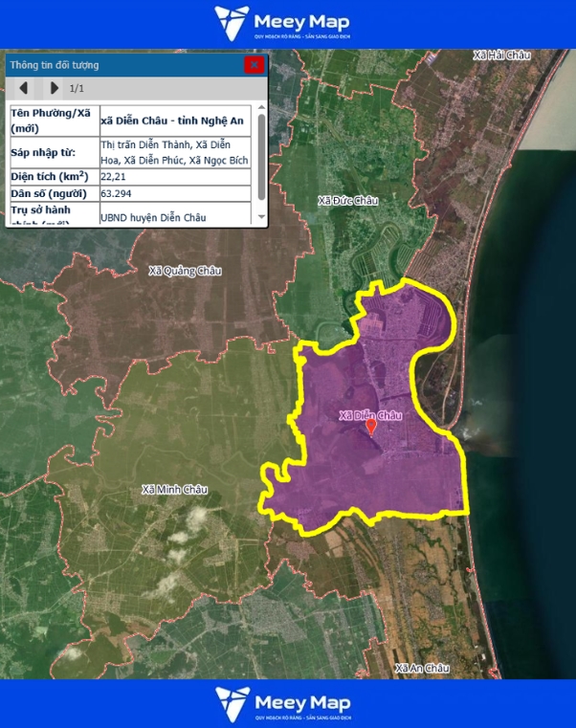The height and width of the screenshot is (728, 576).
Task: Click the Xã Diễn Châu label on highlighted area
Action: click(x=371, y=415)
